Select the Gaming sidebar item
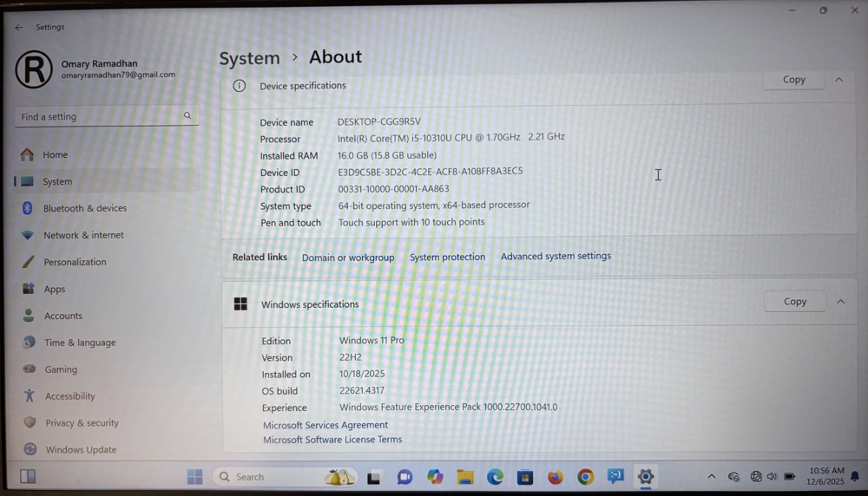The image size is (868, 496). tap(61, 369)
